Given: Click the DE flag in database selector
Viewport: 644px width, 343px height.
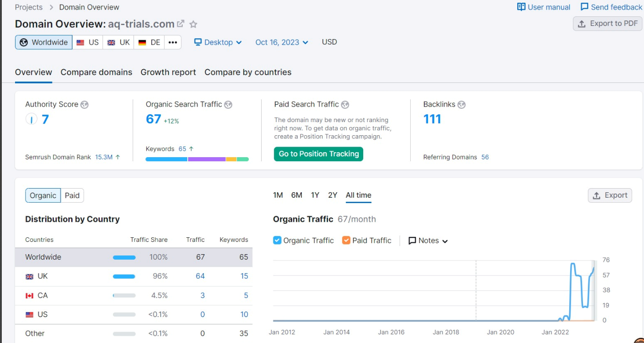Looking at the screenshot, I should [x=142, y=42].
